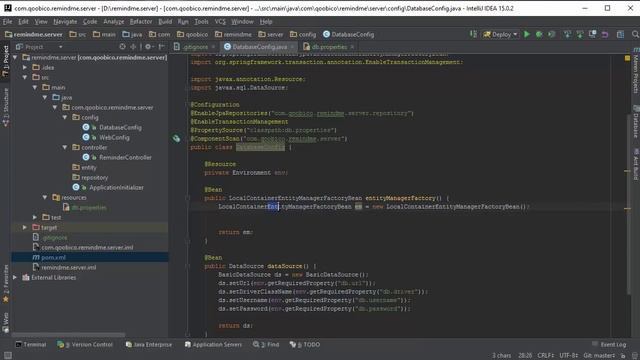The image size is (640, 360).
Task: Click the Git lock icon in status bar
Action: click(x=623, y=356)
